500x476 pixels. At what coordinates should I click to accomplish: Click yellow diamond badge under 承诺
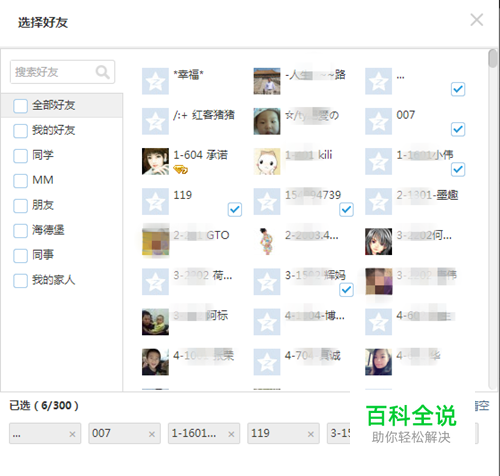click(x=181, y=170)
